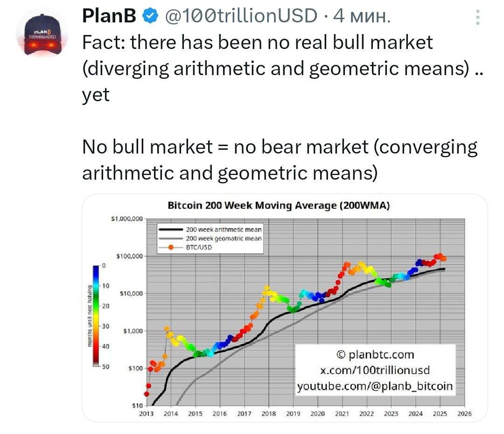Click 'x.com/100trillionusd' text in chart
The width and height of the screenshot is (504, 434).
(x=375, y=370)
